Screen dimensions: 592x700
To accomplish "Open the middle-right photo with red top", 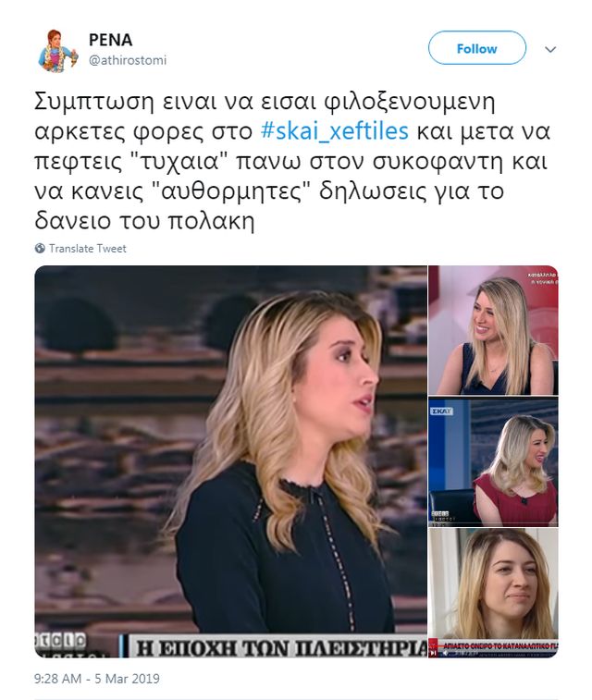I will point(493,462).
